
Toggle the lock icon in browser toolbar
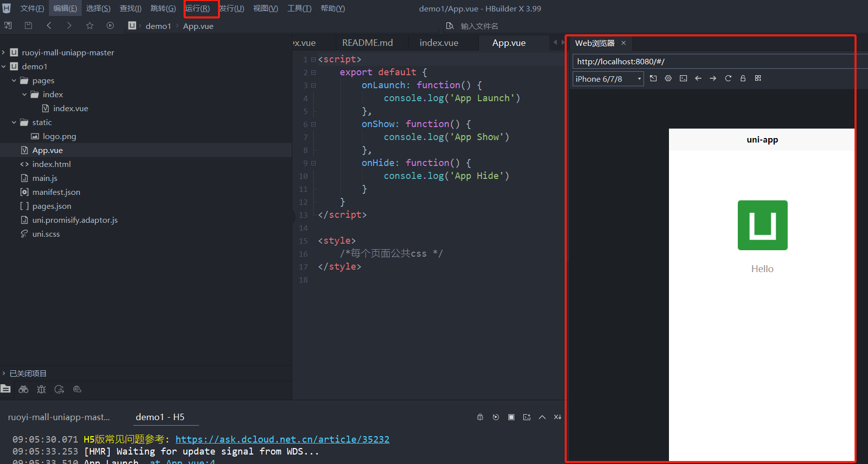coord(743,78)
